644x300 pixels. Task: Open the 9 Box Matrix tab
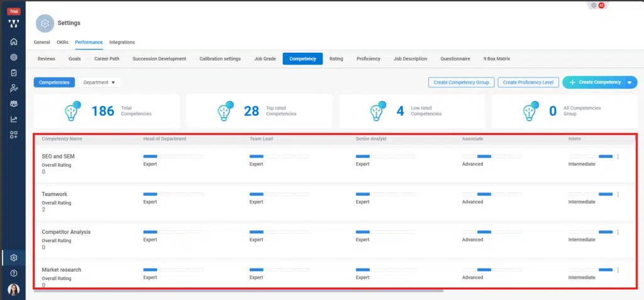496,58
